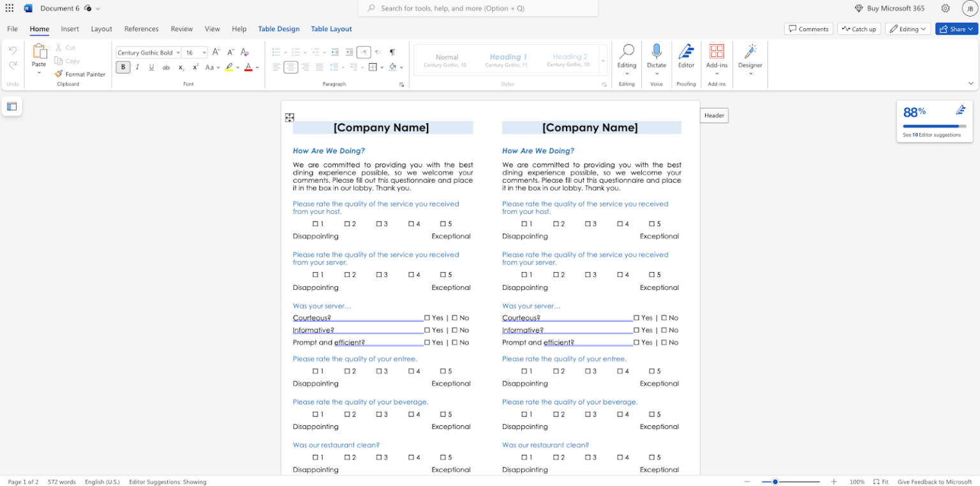
Task: Check the Yes box for Courteous in the left form
Action: [x=427, y=318]
